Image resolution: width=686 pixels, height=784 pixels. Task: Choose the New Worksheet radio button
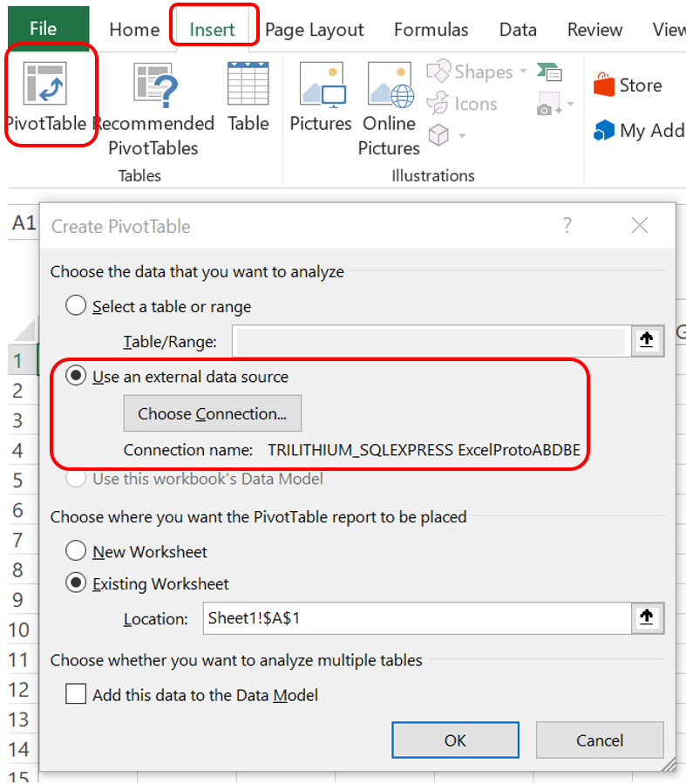pyautogui.click(x=76, y=551)
